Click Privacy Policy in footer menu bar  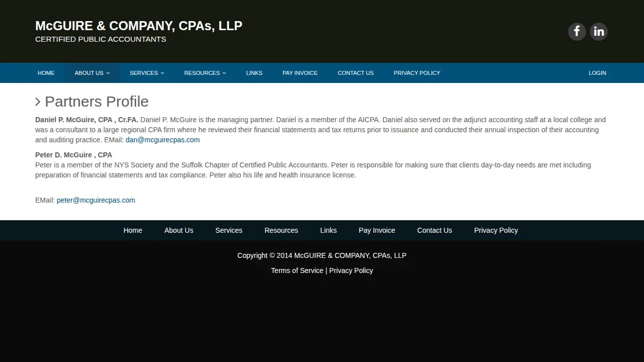(x=496, y=230)
